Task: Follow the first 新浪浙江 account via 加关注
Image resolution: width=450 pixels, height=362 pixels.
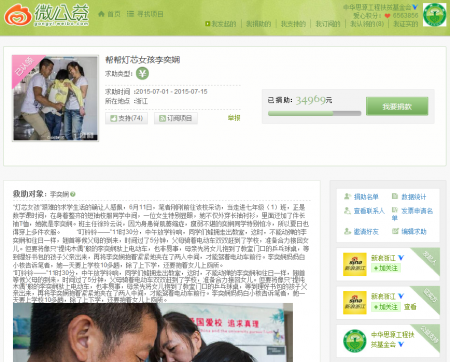Action: (386, 268)
